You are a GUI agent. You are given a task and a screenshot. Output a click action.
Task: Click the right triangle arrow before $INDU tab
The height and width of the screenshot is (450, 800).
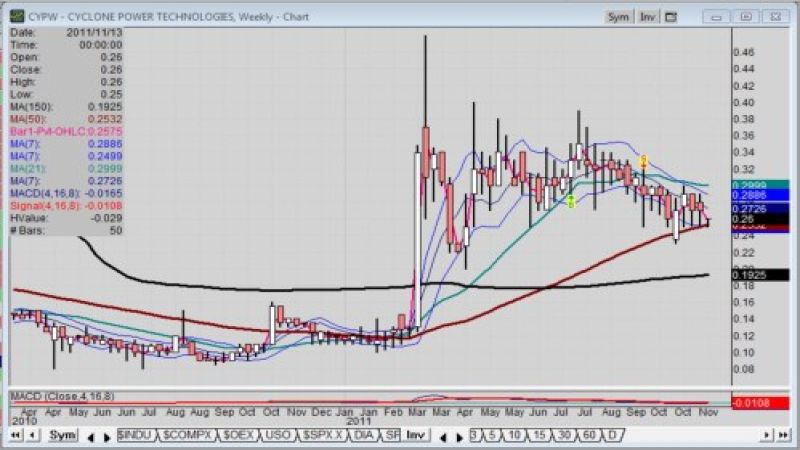click(x=107, y=437)
